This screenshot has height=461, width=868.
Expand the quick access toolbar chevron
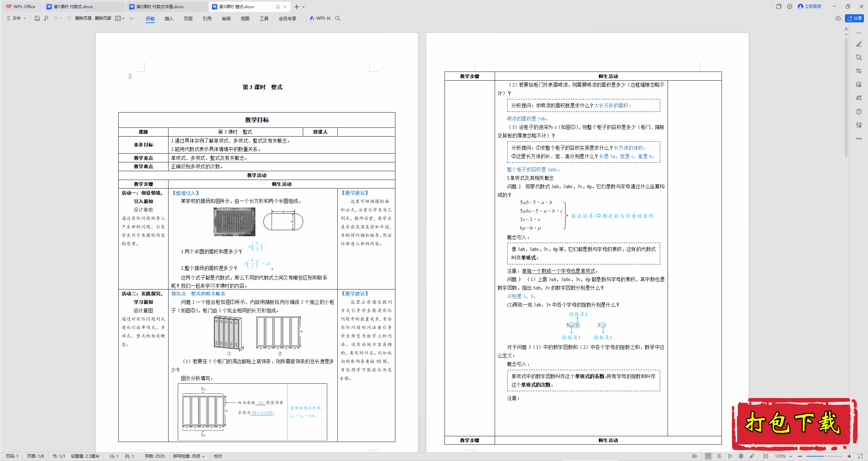pos(132,18)
